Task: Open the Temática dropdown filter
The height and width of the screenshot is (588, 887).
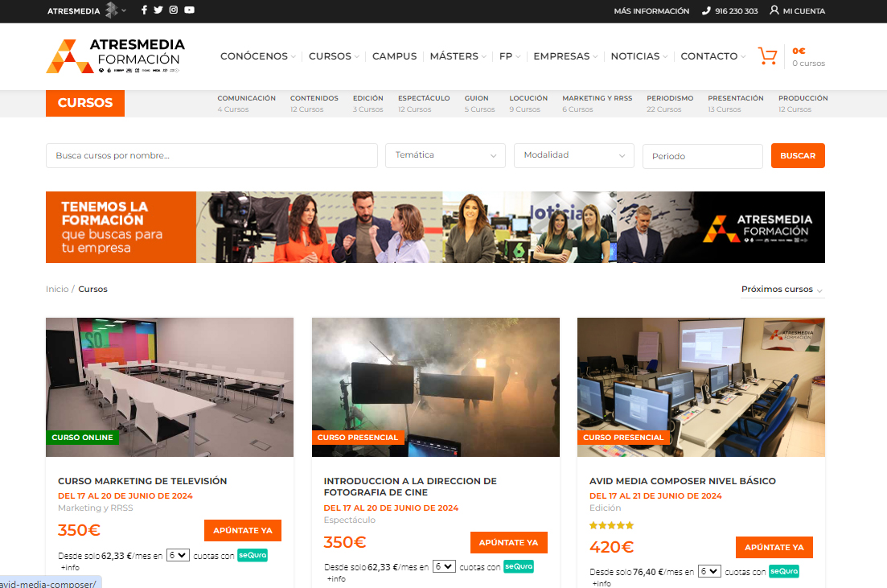Action: click(446, 155)
